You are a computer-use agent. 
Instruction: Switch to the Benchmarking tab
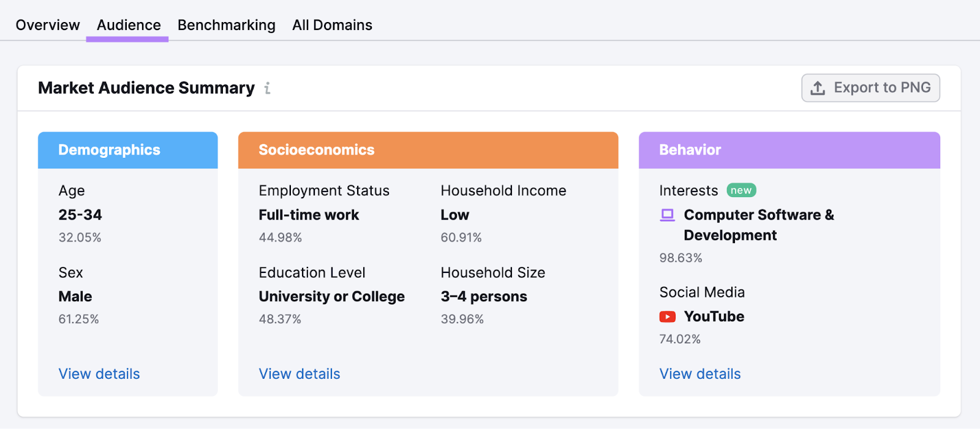click(227, 25)
